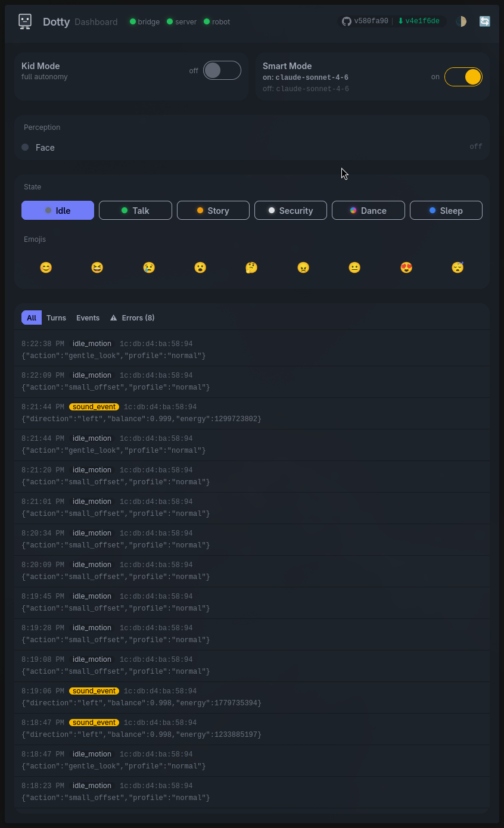Click the 8:18:23 PM log entry
Image resolution: width=504 pixels, height=828 pixels.
pyautogui.click(x=252, y=792)
